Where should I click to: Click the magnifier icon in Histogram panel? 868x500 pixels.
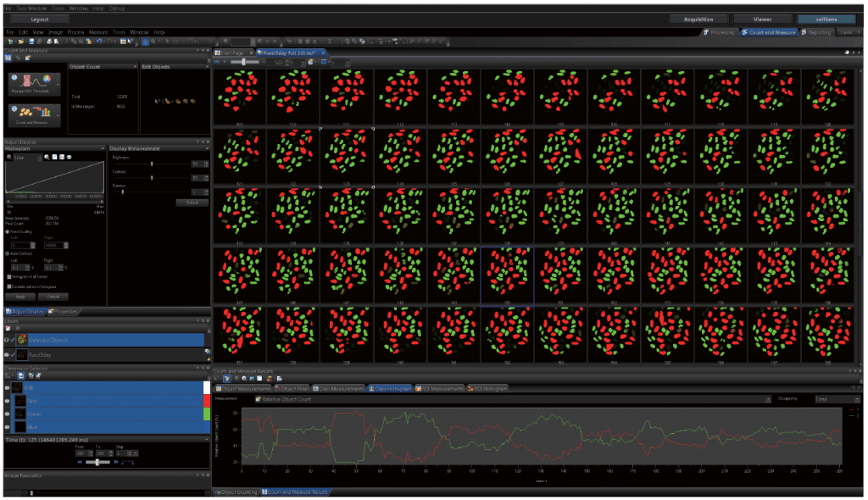coord(9,157)
